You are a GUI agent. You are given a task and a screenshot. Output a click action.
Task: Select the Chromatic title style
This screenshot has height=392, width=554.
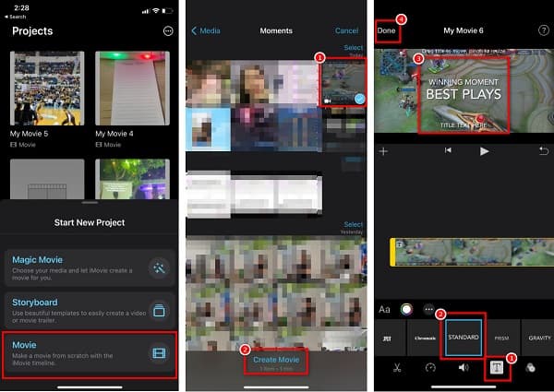pos(425,338)
